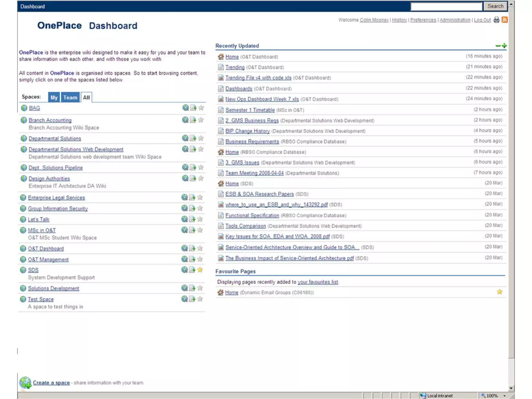The height and width of the screenshot is (399, 532).
Task: Click browse-space icon for Test Space
Action: [184, 299]
